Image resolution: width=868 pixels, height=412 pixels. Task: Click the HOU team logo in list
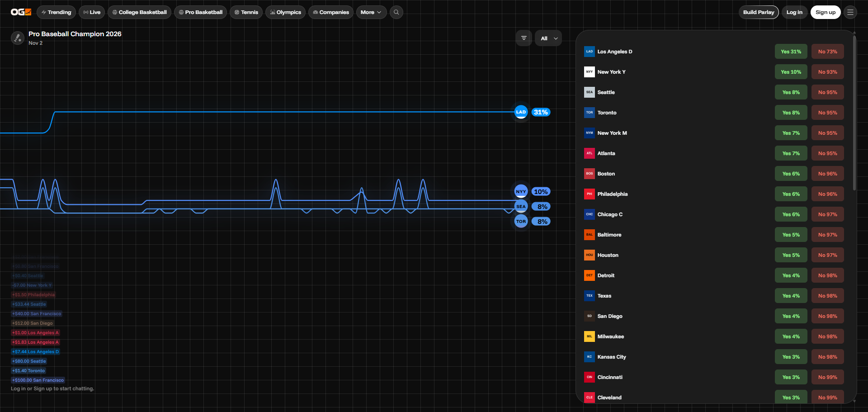tap(590, 255)
